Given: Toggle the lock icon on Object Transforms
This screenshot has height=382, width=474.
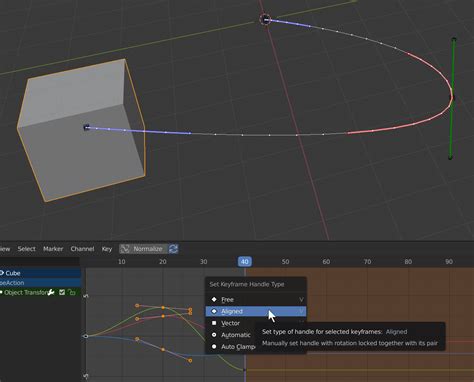Looking at the screenshot, I should (x=71, y=292).
